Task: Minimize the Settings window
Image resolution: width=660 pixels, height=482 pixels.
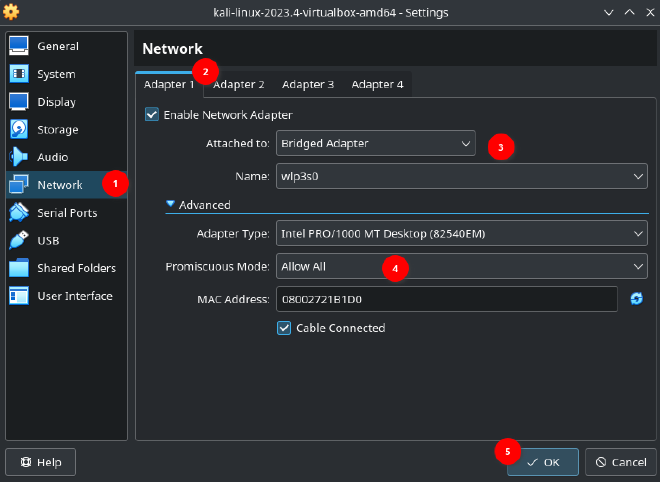Action: pos(609,12)
